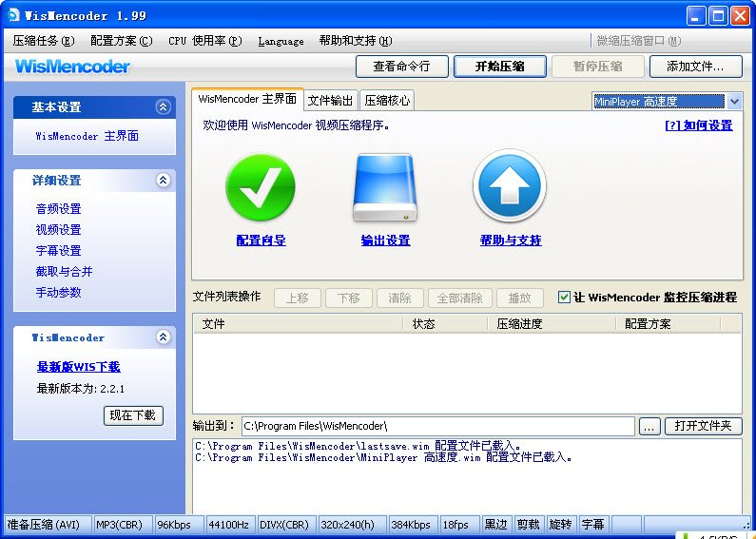756x539 pixels.
Task: Open 手动参数 in the sidebar
Action: pos(58,292)
